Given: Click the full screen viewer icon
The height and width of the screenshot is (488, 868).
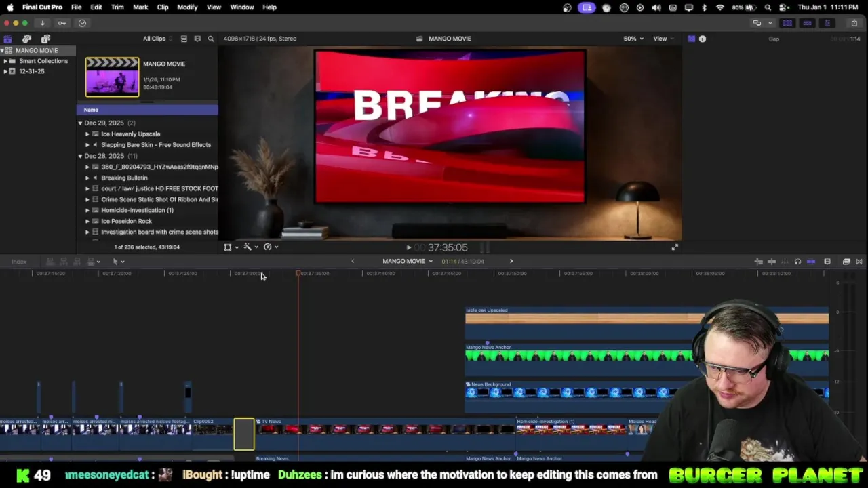Looking at the screenshot, I should pyautogui.click(x=674, y=247).
